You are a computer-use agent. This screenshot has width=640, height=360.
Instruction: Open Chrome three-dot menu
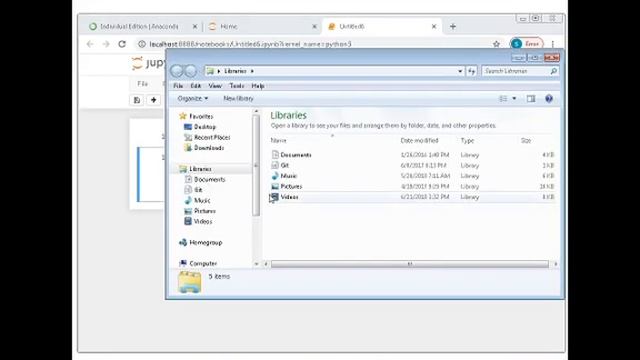click(553, 44)
